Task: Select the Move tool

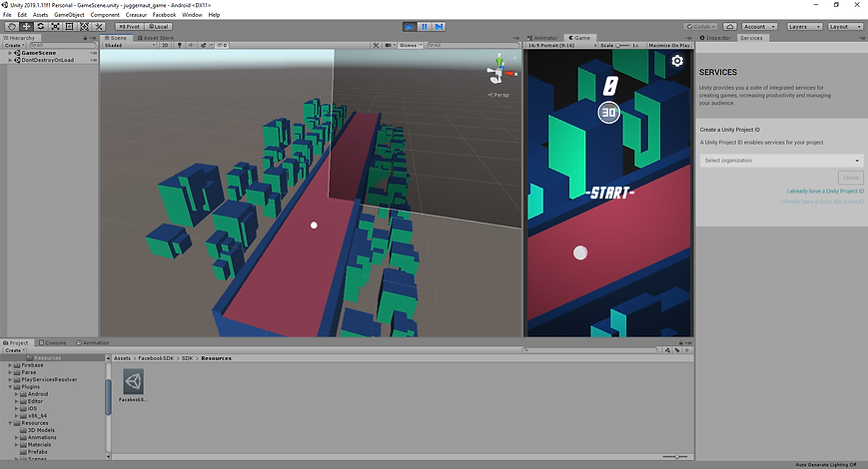Action: [x=26, y=26]
